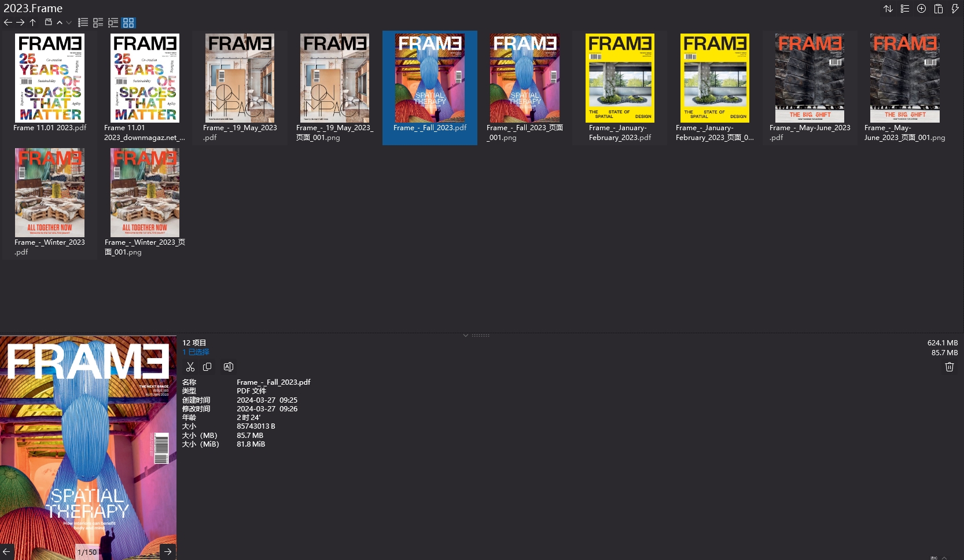Click the trash icon to delete selection

(949, 367)
